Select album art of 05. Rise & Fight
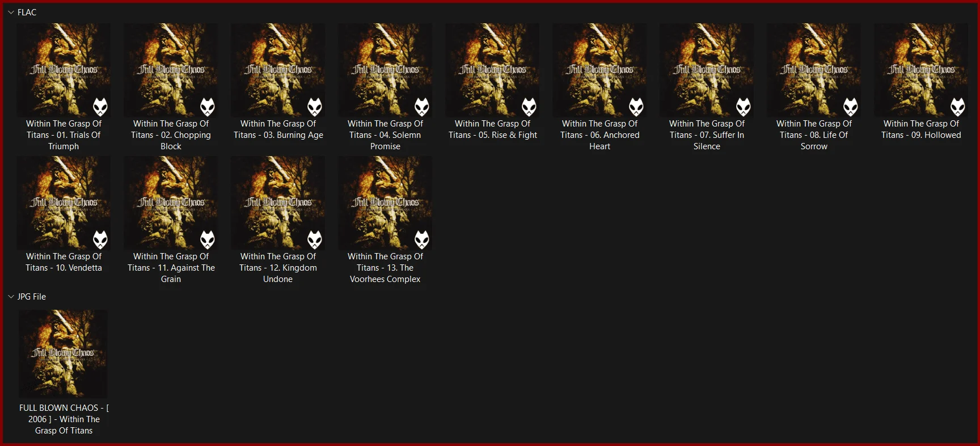 [x=492, y=70]
